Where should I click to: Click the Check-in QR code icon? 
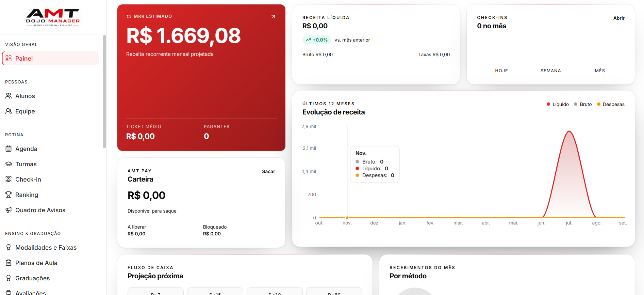tap(9, 179)
